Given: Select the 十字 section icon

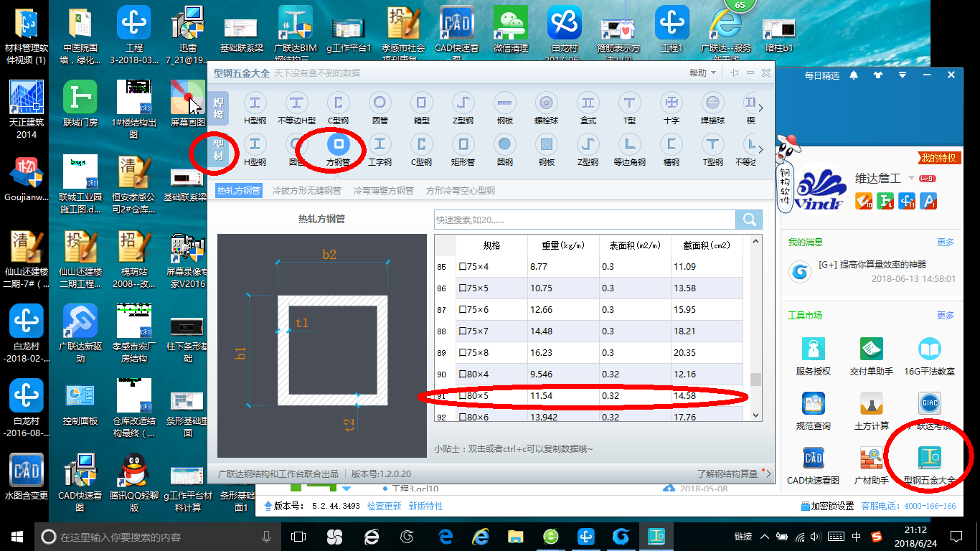Looking at the screenshot, I should pyautogui.click(x=672, y=108).
